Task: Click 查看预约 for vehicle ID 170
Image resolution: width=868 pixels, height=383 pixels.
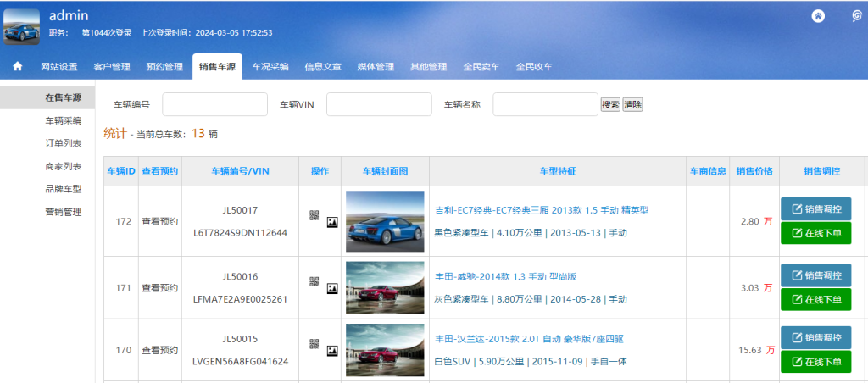Action: point(160,350)
